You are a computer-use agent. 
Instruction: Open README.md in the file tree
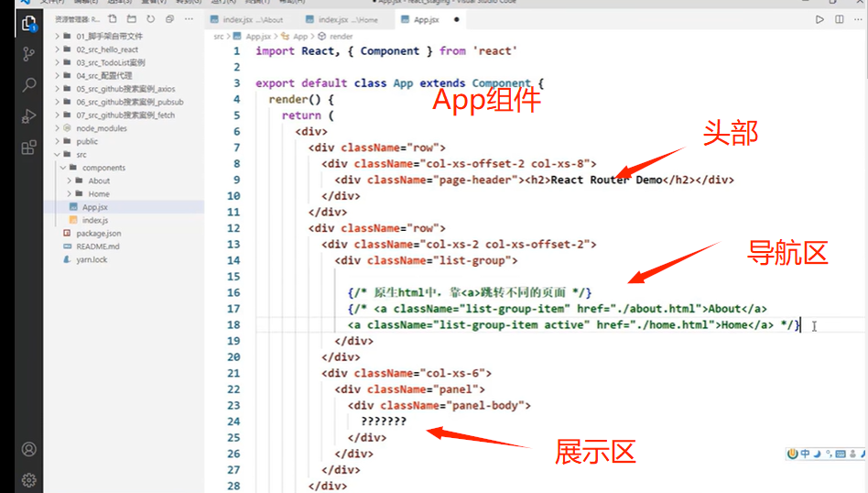pos(98,246)
